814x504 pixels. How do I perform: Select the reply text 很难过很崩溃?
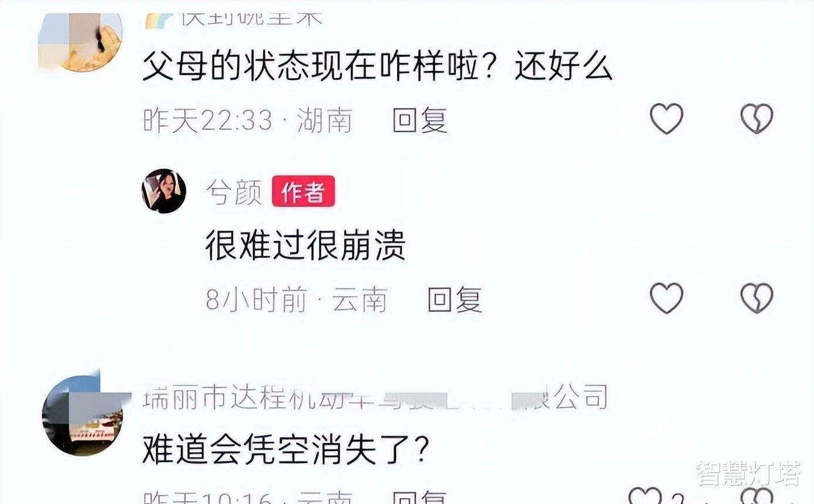(x=305, y=244)
